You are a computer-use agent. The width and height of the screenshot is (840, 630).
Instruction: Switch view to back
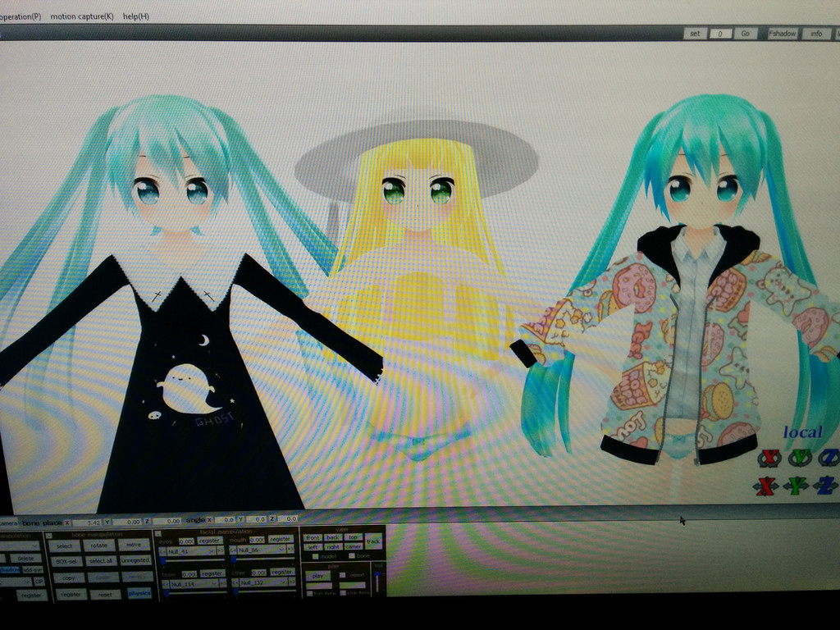pos(333,537)
